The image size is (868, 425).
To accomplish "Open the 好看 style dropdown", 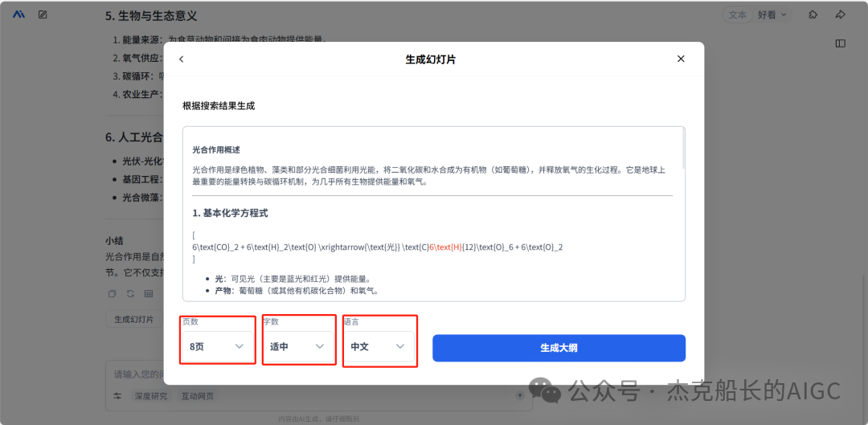I will (772, 15).
